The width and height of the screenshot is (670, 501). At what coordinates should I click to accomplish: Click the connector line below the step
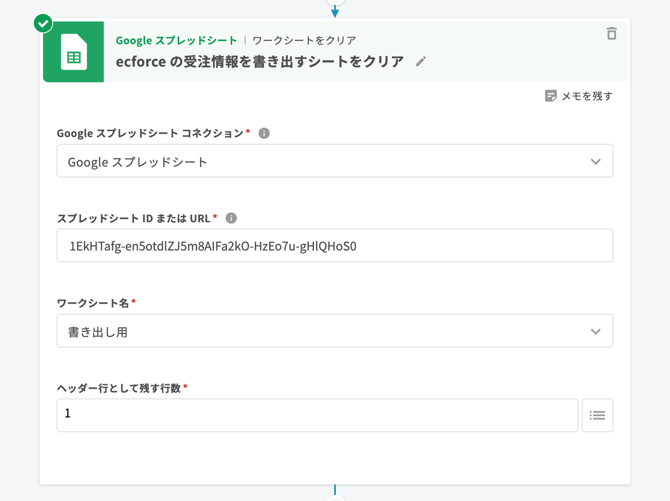point(335,492)
